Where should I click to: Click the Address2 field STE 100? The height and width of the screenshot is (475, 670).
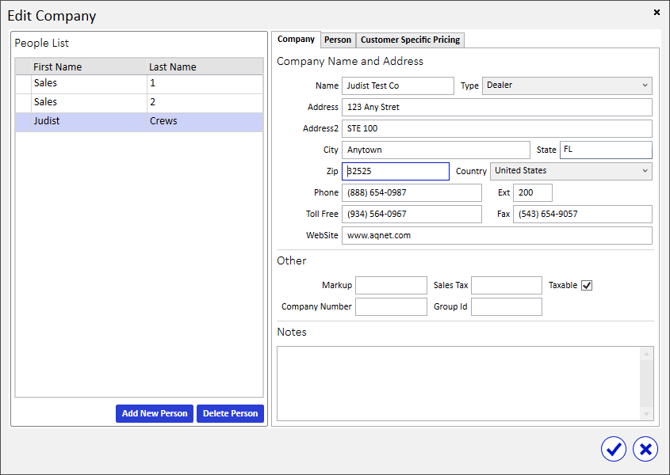[x=497, y=129]
